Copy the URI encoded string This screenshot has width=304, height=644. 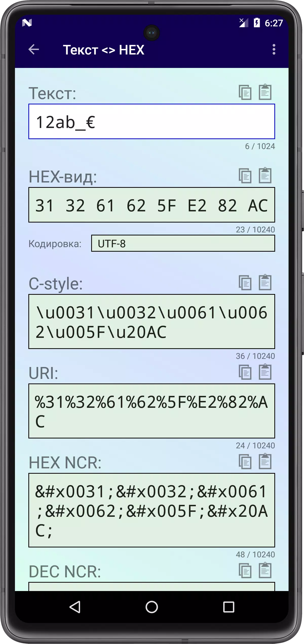(245, 372)
